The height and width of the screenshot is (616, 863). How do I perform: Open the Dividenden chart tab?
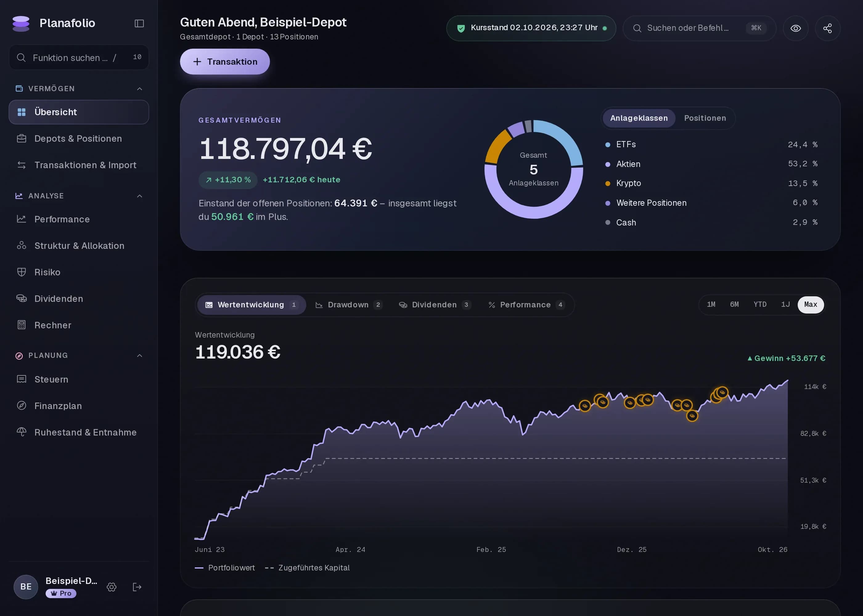[435, 305]
